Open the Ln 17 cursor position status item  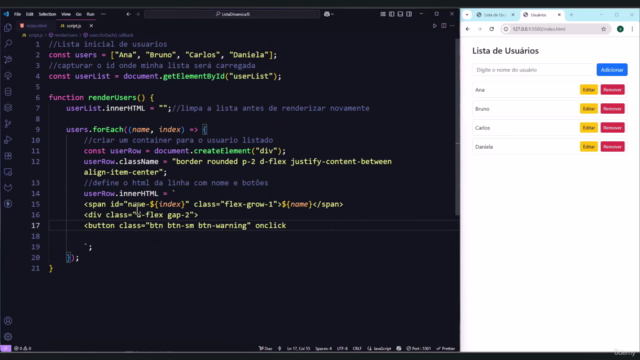click(x=298, y=349)
